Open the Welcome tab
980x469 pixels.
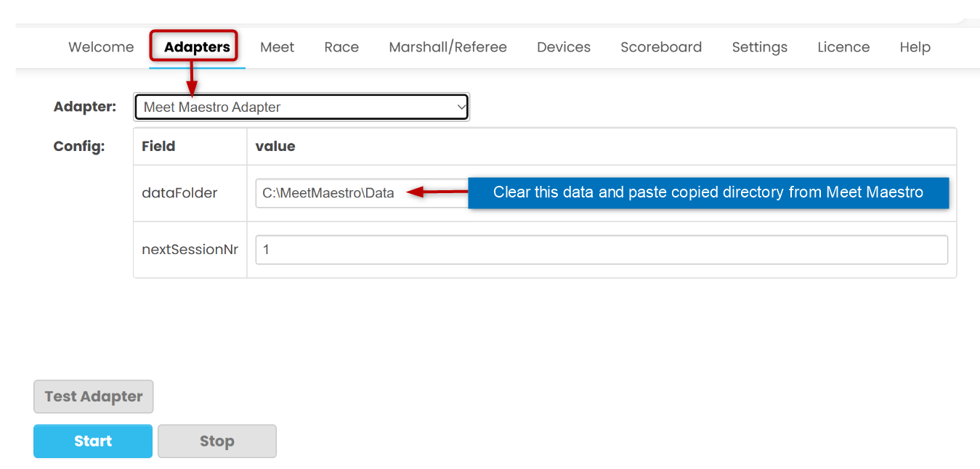[101, 47]
